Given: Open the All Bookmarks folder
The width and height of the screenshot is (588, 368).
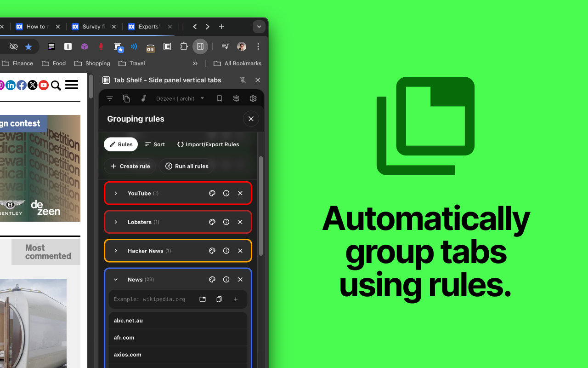Looking at the screenshot, I should (x=237, y=63).
